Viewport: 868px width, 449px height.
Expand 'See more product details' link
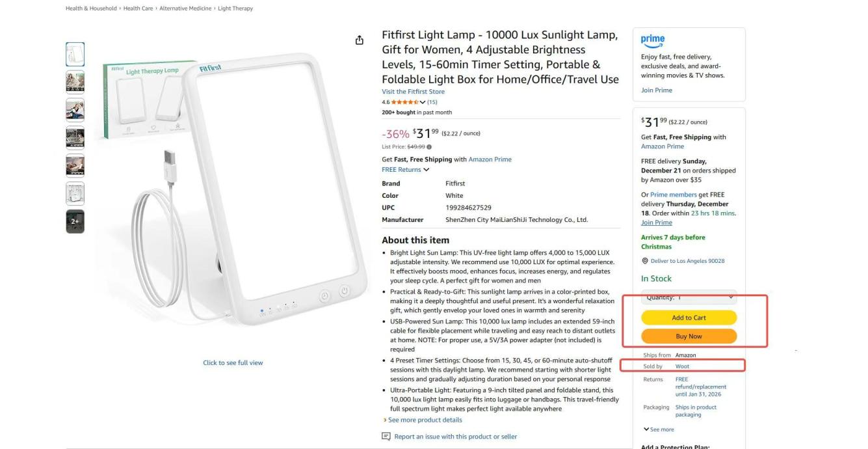click(416, 420)
